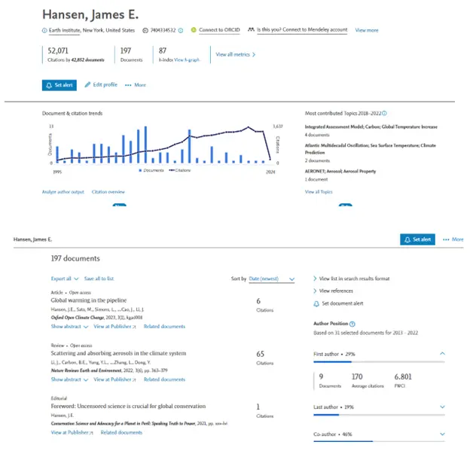
Task: Click the Author Position help icon
Action: [352, 324]
